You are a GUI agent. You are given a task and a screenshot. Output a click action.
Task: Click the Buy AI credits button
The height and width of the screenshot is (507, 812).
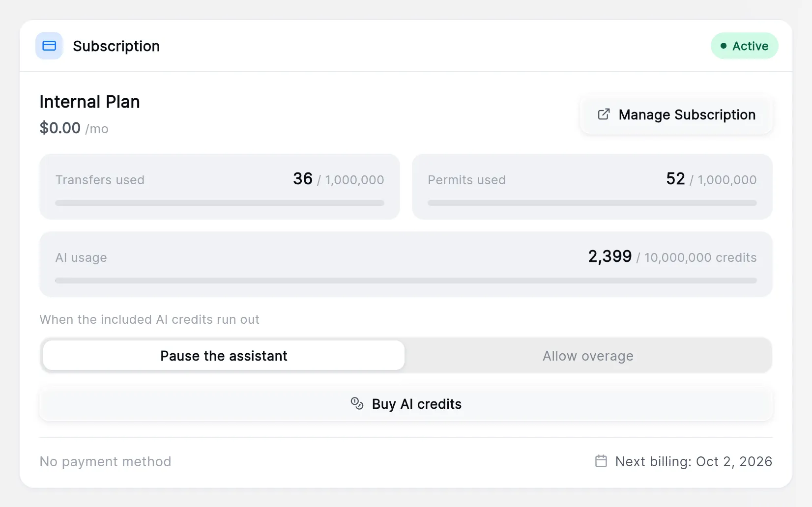pos(406,404)
